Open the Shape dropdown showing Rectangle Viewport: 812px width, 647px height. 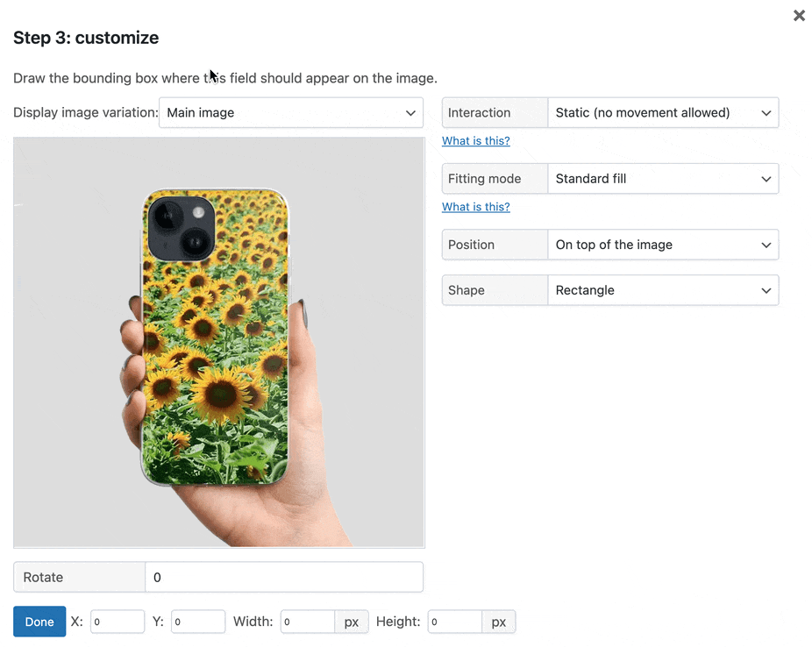(x=663, y=290)
